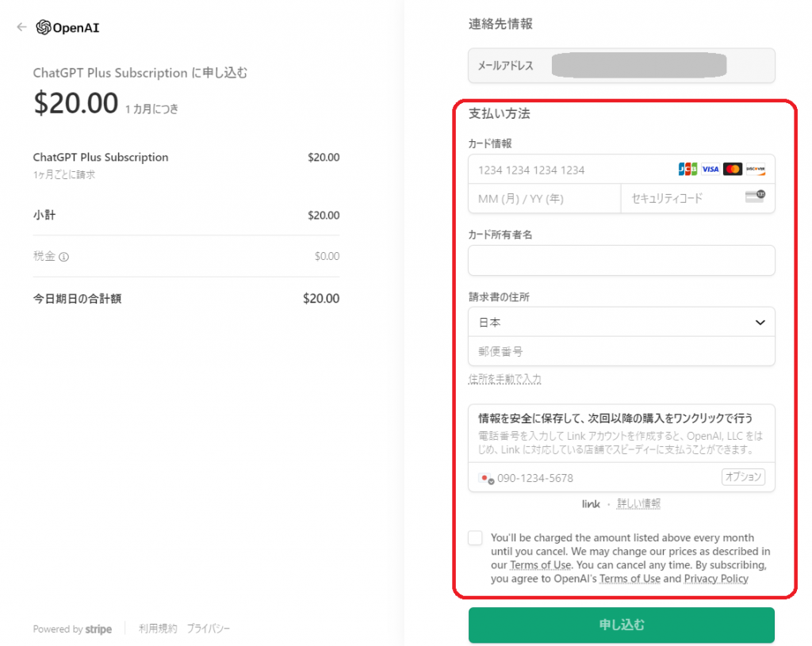Click the tax info icon beside 税金
The image size is (812, 646).
[x=63, y=257]
